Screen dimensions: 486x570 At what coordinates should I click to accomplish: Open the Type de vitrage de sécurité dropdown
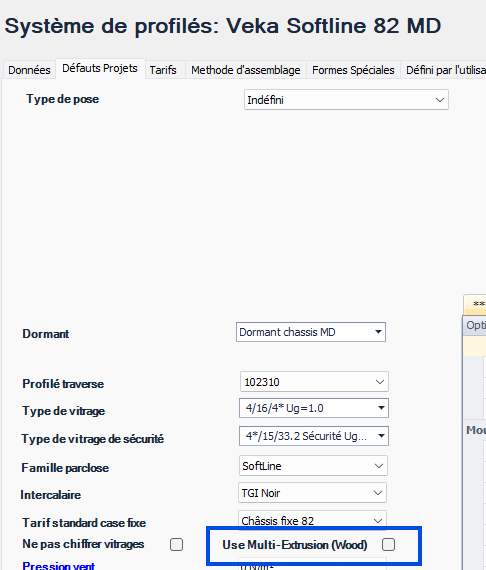click(x=314, y=436)
